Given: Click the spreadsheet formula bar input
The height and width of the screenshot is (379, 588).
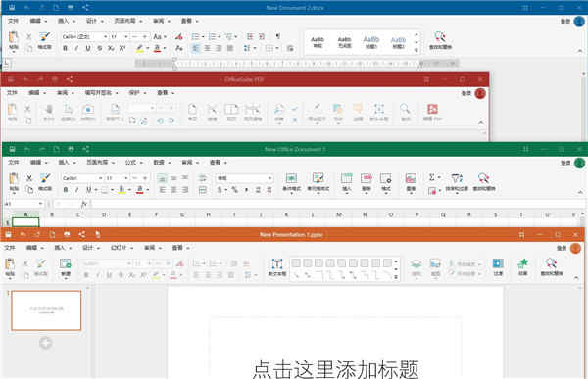Looking at the screenshot, I should (337, 204).
